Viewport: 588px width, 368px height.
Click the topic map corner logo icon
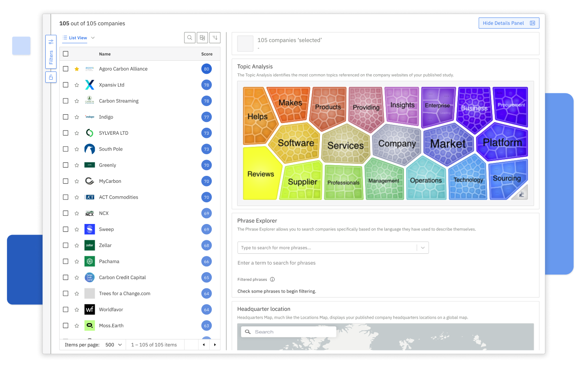[x=521, y=195]
